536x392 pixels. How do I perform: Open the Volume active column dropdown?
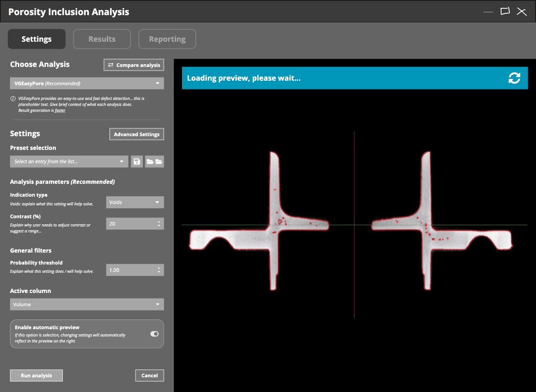87,304
